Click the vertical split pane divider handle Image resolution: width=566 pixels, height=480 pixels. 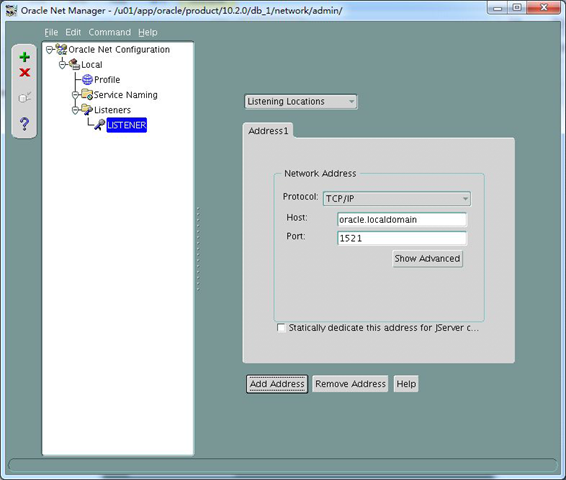198,249
